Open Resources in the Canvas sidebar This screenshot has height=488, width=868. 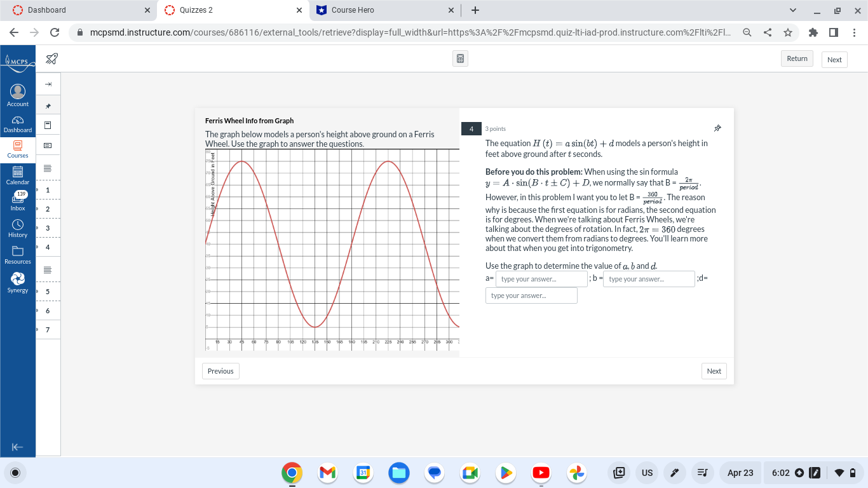point(17,254)
